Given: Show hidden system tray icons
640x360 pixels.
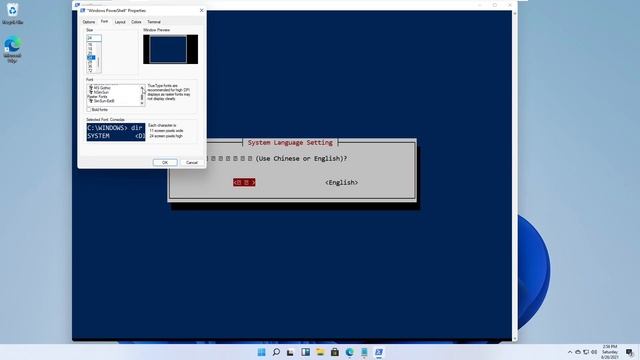Looking at the screenshot, I should [570, 352].
